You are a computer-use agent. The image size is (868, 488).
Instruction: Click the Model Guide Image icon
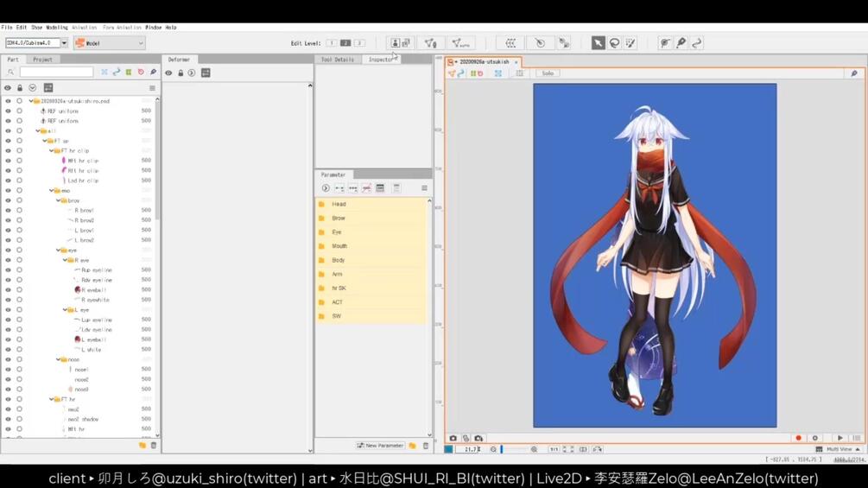(x=396, y=42)
